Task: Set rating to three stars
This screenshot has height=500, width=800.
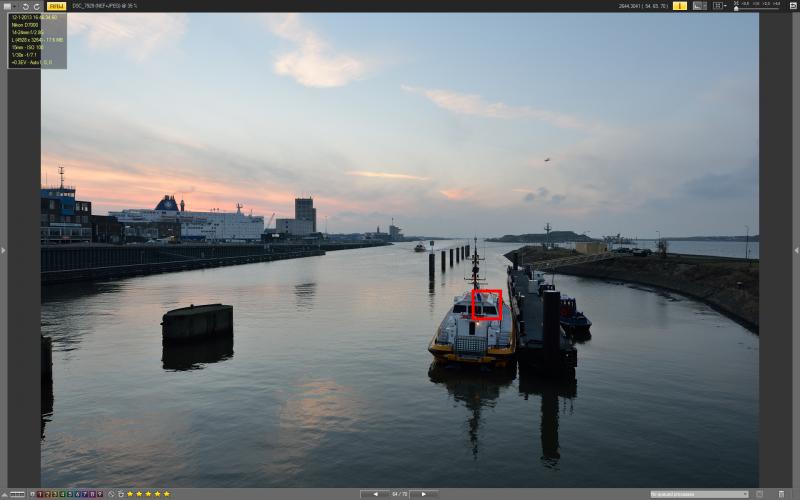Action: click(148, 494)
